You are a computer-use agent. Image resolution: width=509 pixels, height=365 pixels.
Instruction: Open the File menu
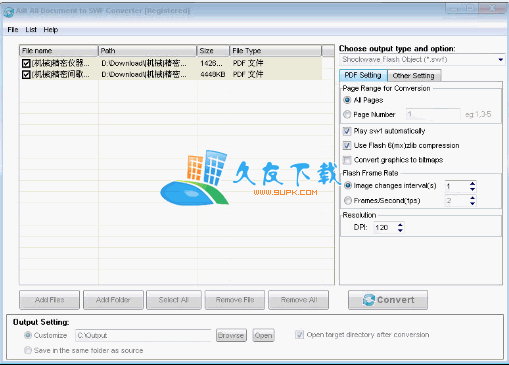point(13,30)
